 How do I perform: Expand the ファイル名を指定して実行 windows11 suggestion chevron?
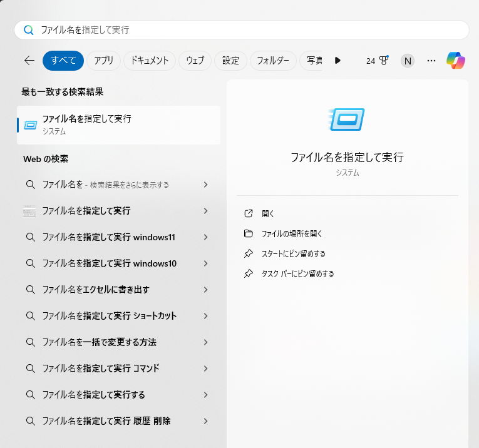coord(205,237)
